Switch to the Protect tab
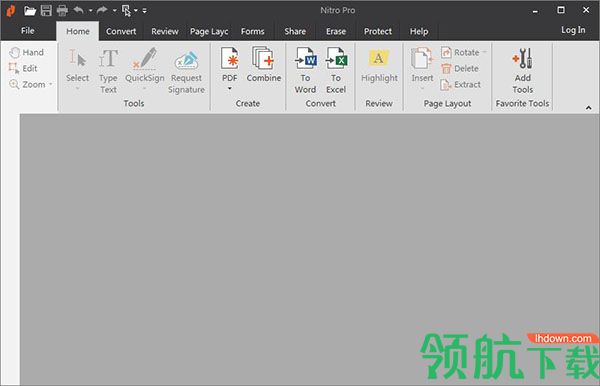 [378, 31]
